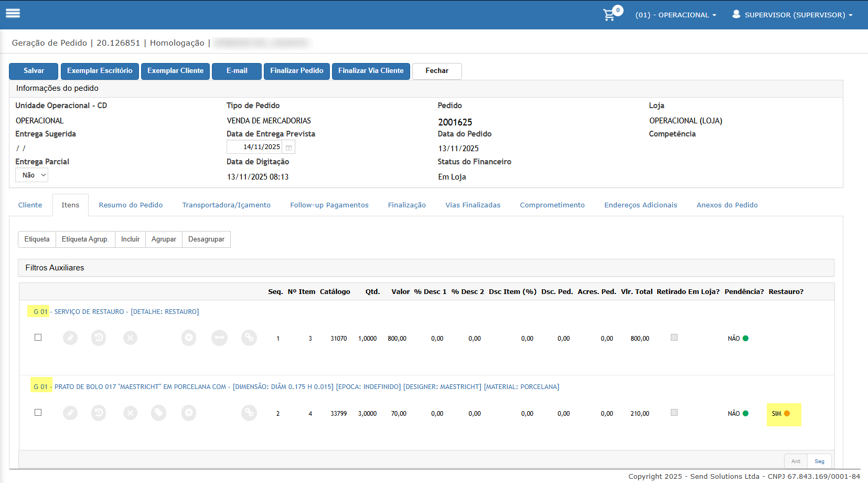Toggle Retirado Em Loja checkbox for item 1

pos(674,338)
